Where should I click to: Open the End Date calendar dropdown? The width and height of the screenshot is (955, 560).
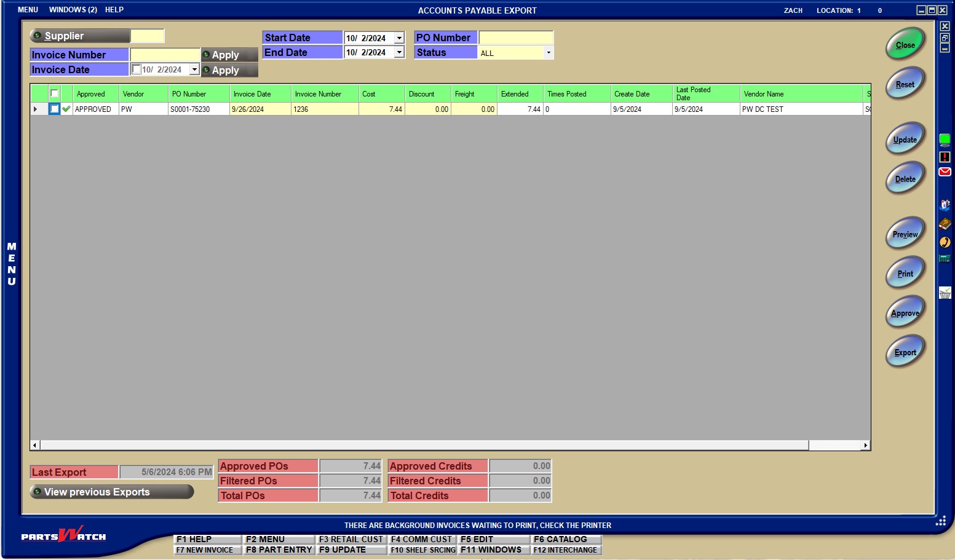399,52
